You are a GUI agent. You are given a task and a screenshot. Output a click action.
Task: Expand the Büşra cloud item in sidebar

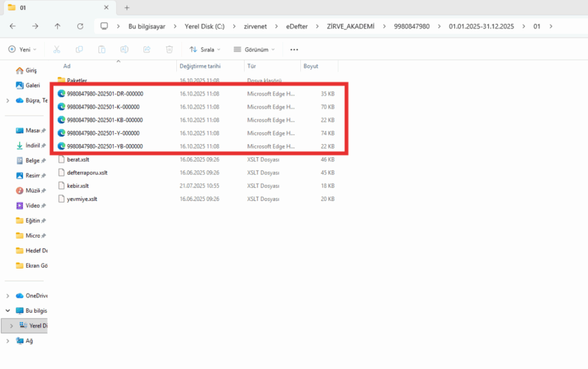(7, 100)
